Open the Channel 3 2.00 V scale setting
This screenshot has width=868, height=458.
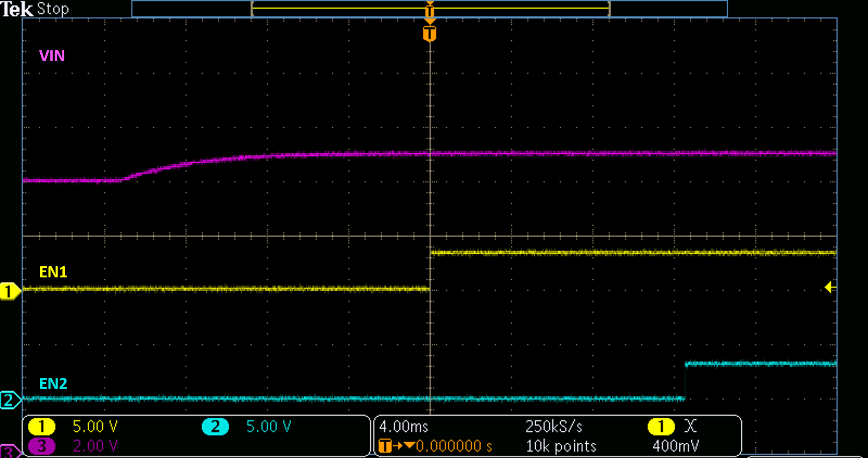[x=95, y=446]
